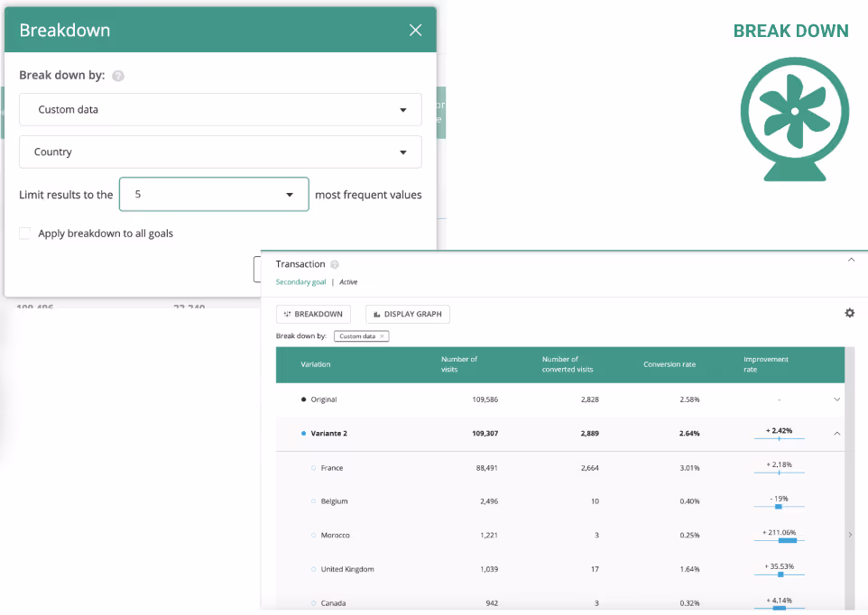868x615 pixels.
Task: Check Apply breakdown to all goals
Action: click(x=25, y=233)
